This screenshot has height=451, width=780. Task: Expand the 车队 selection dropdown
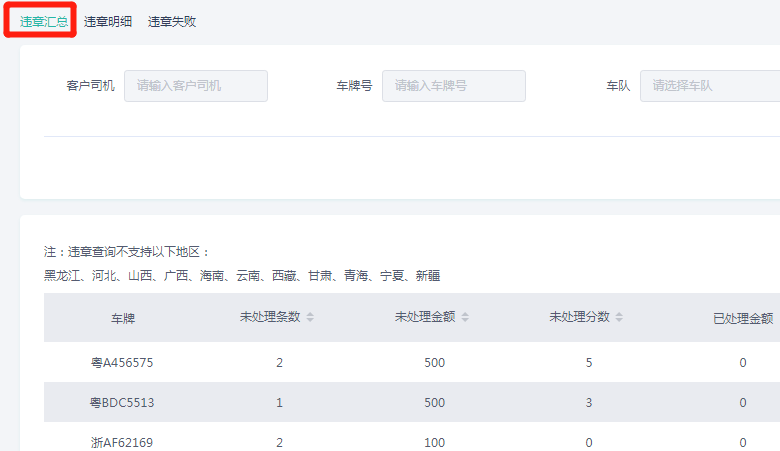pos(710,86)
